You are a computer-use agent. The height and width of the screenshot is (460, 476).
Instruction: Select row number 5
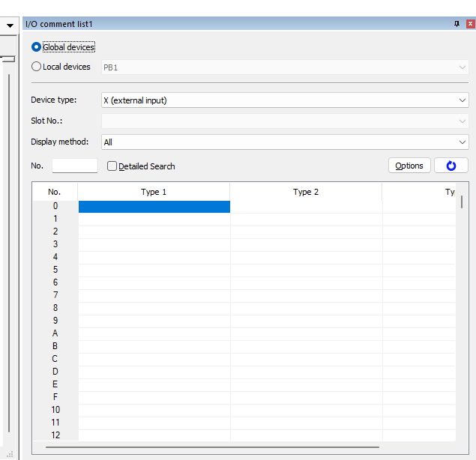click(55, 270)
